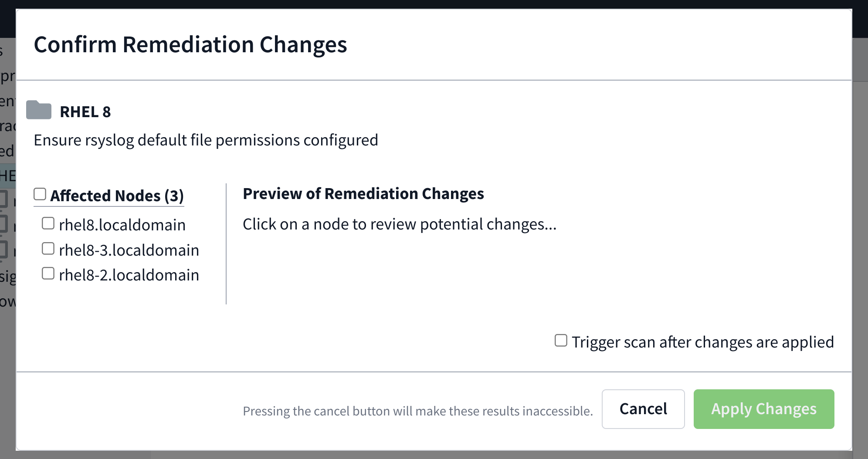Click the Affected Nodes (3) heading
This screenshot has height=459, width=868.
(117, 196)
